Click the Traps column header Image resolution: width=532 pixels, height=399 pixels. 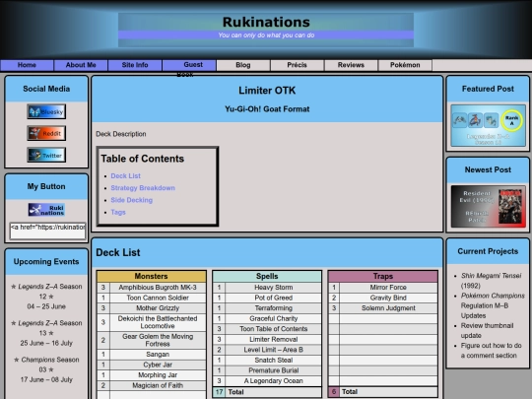tap(383, 276)
